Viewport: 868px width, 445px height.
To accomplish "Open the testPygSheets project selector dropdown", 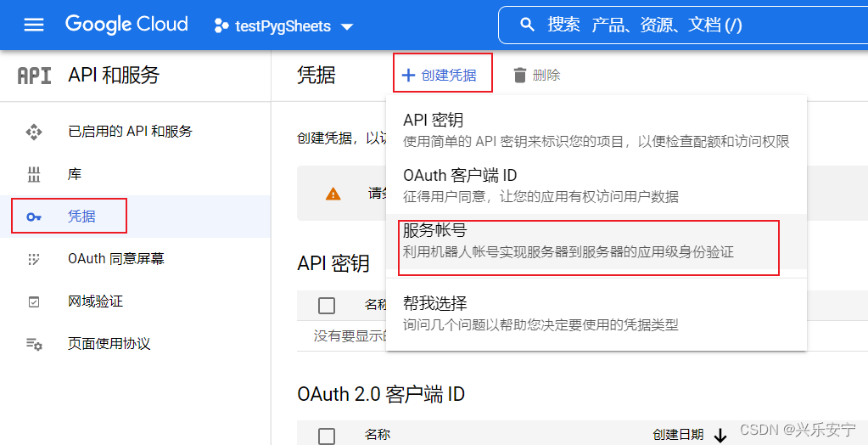I will tap(283, 26).
